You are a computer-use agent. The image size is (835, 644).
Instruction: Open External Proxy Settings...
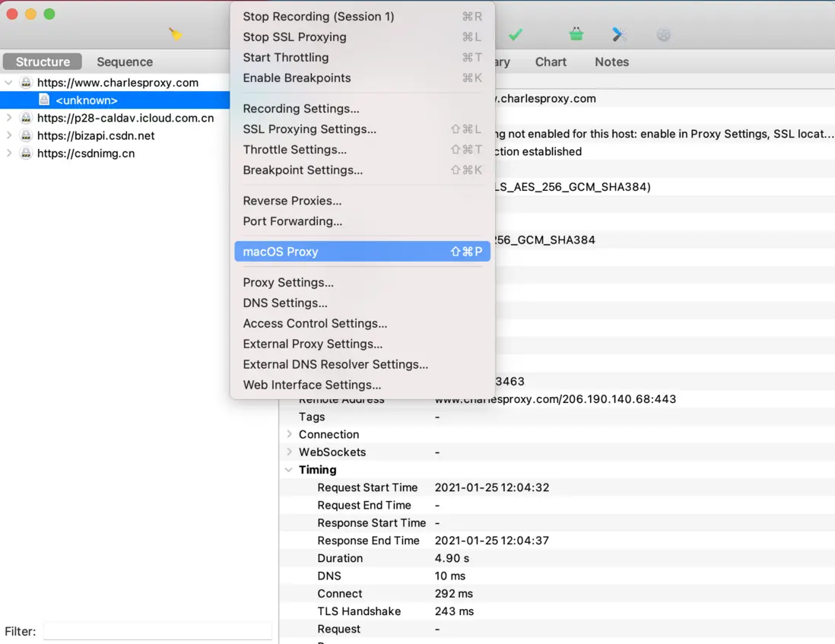click(362, 344)
